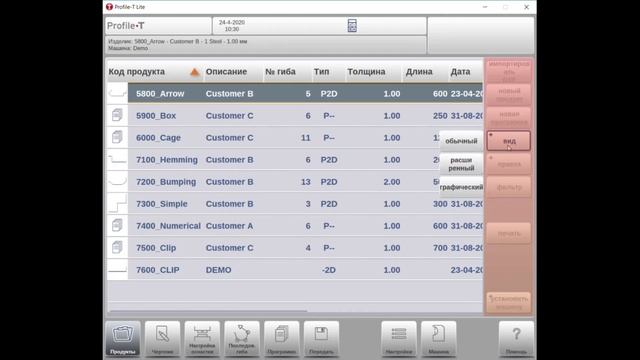Viewport: 640px width, 360px height.
Task: Toggle the вид view menu button
Action: 509,141
